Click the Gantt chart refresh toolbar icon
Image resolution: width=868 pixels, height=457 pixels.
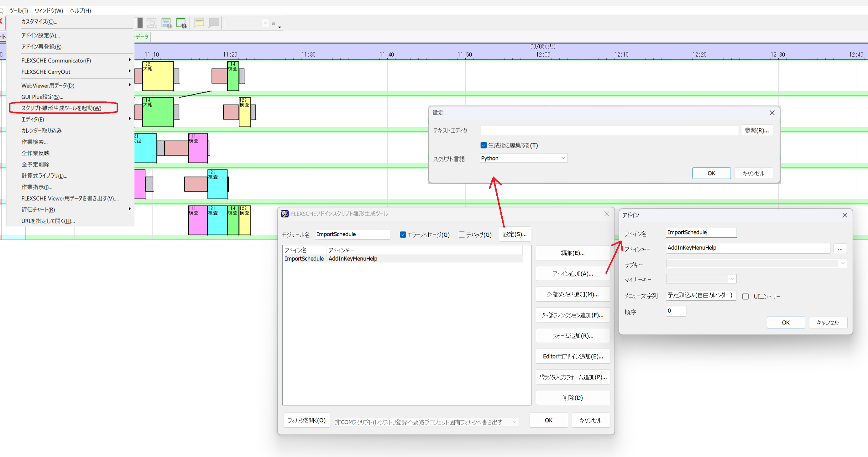click(x=166, y=23)
